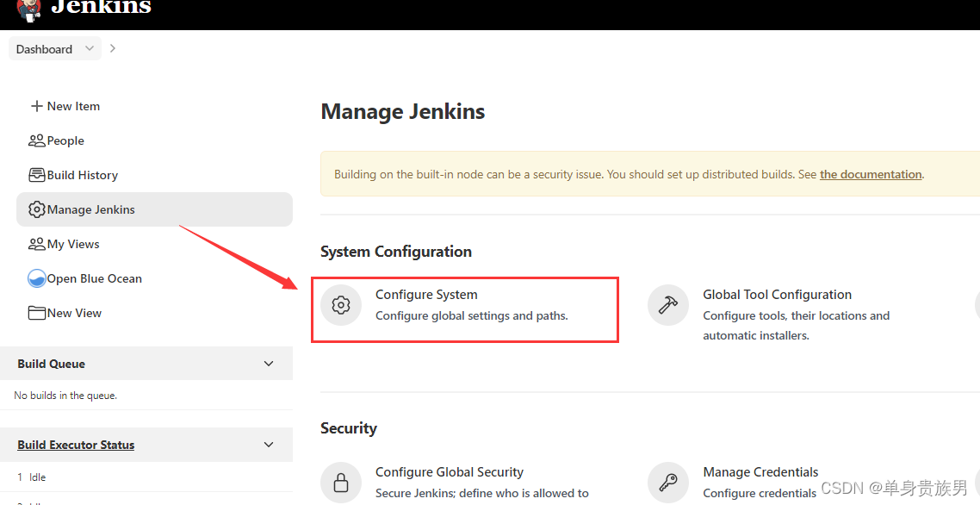This screenshot has width=980, height=505.
Task: Open Blue Ocean from the sidebar
Action: point(95,278)
